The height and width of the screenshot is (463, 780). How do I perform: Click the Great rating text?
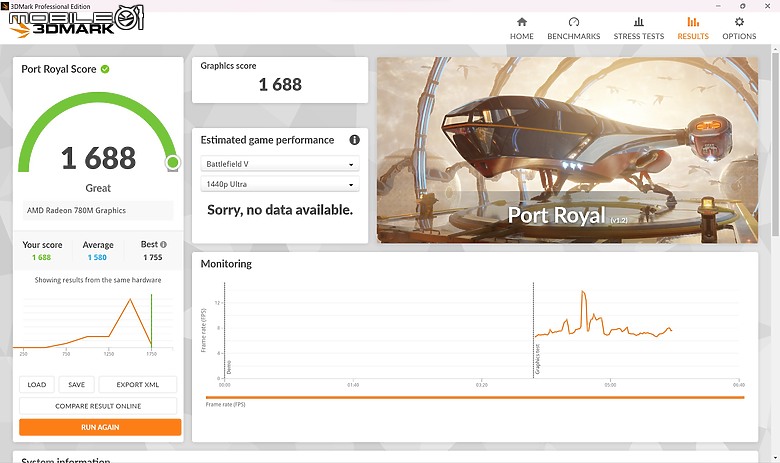click(98, 188)
